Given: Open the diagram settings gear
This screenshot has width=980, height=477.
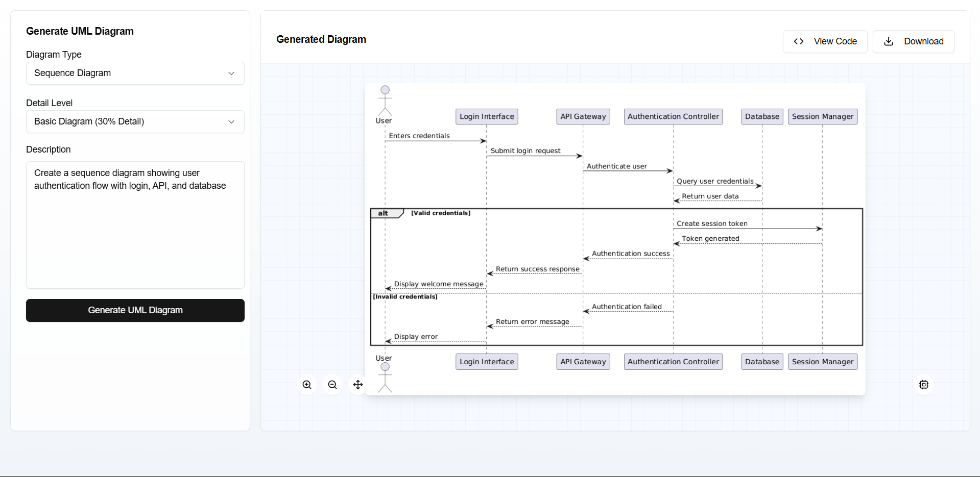Looking at the screenshot, I should pyautogui.click(x=923, y=385).
